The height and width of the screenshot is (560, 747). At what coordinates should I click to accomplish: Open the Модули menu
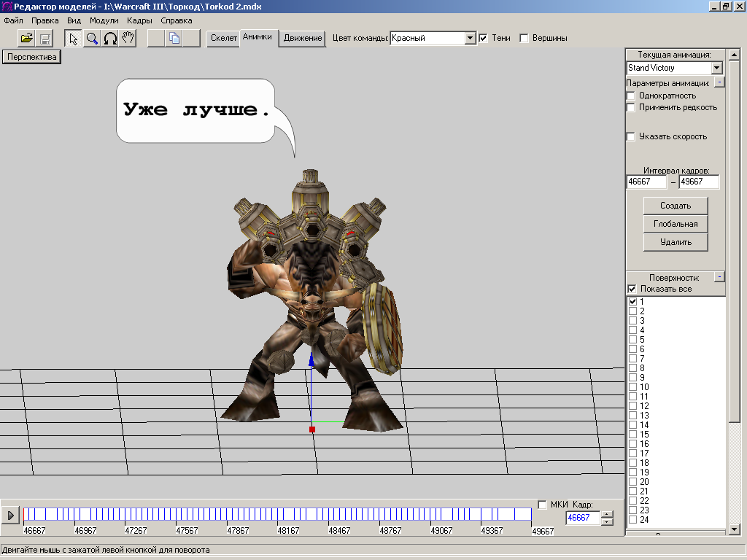pyautogui.click(x=104, y=20)
